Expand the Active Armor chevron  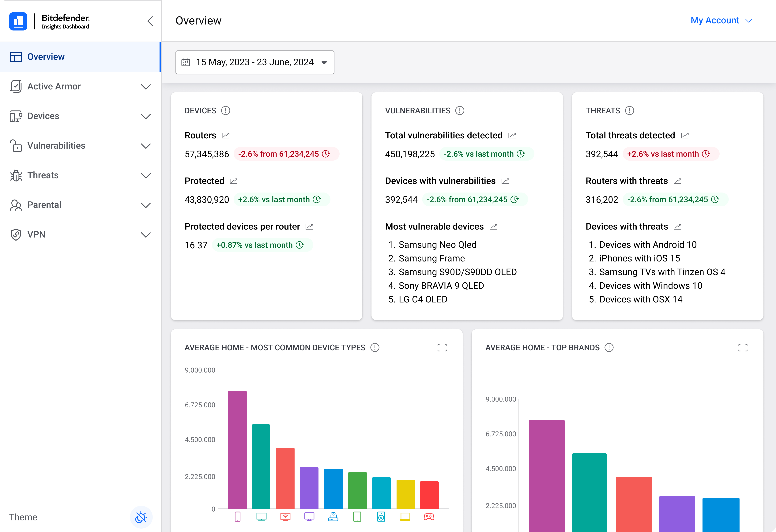click(146, 87)
